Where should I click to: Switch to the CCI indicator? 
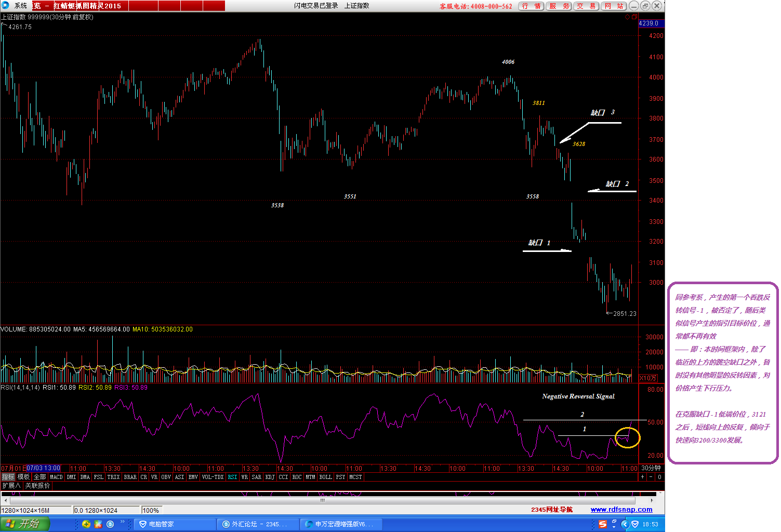283,477
